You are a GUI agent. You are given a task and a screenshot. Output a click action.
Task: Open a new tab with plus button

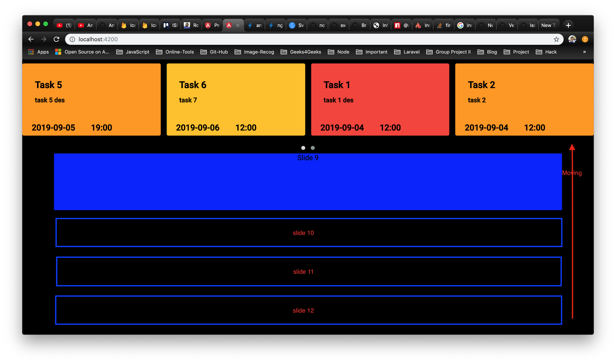568,25
